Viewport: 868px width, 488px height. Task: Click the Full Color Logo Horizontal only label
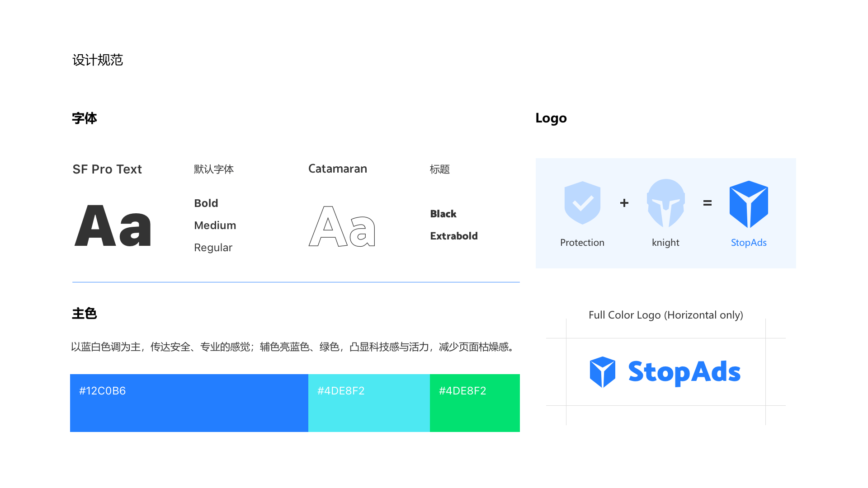click(665, 315)
